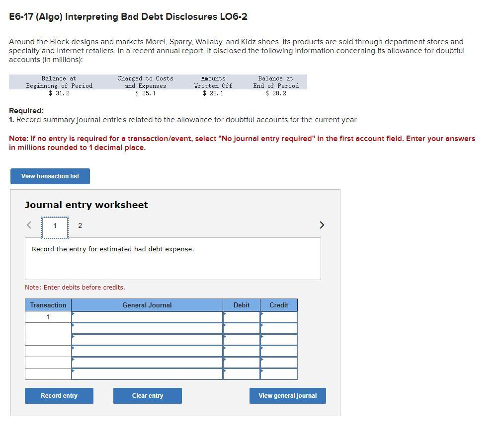Switch to journal entry tab 2
This screenshot has width=504, height=443.
(x=80, y=225)
